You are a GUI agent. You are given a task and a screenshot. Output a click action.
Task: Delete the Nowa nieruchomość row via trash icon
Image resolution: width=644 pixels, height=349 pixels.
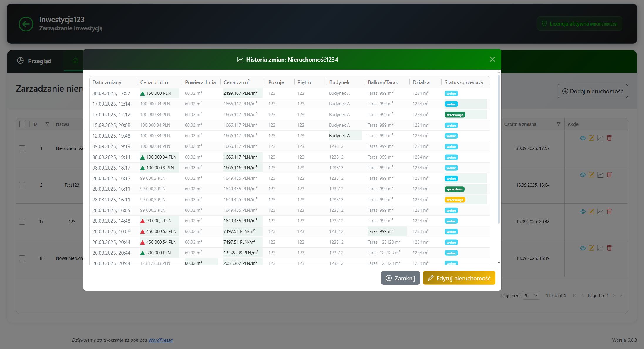[x=609, y=248]
